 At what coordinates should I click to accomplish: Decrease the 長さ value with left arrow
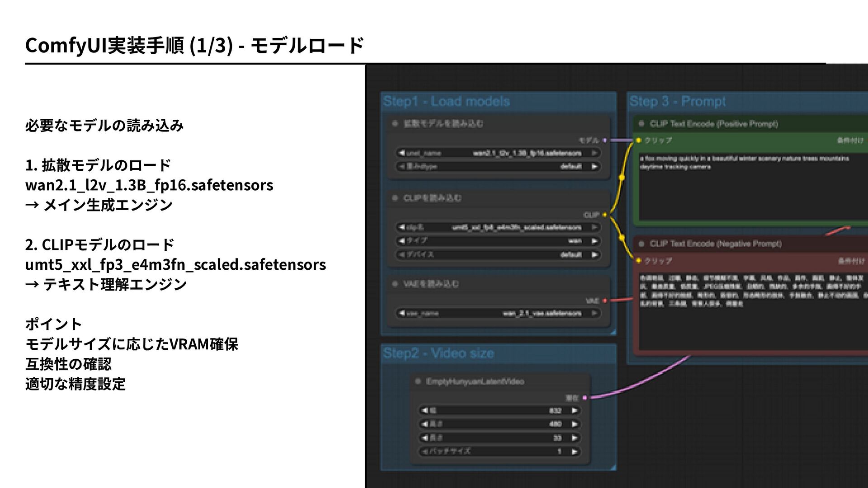pos(425,438)
